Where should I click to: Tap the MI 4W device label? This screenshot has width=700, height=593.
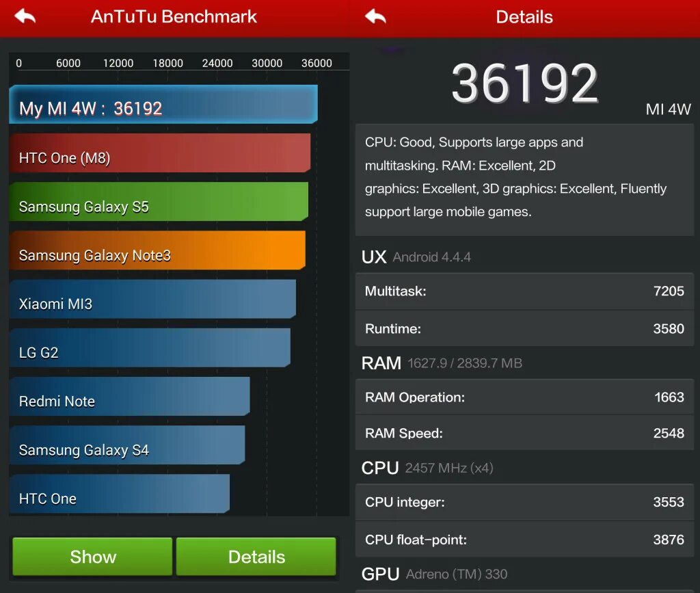[x=668, y=109]
